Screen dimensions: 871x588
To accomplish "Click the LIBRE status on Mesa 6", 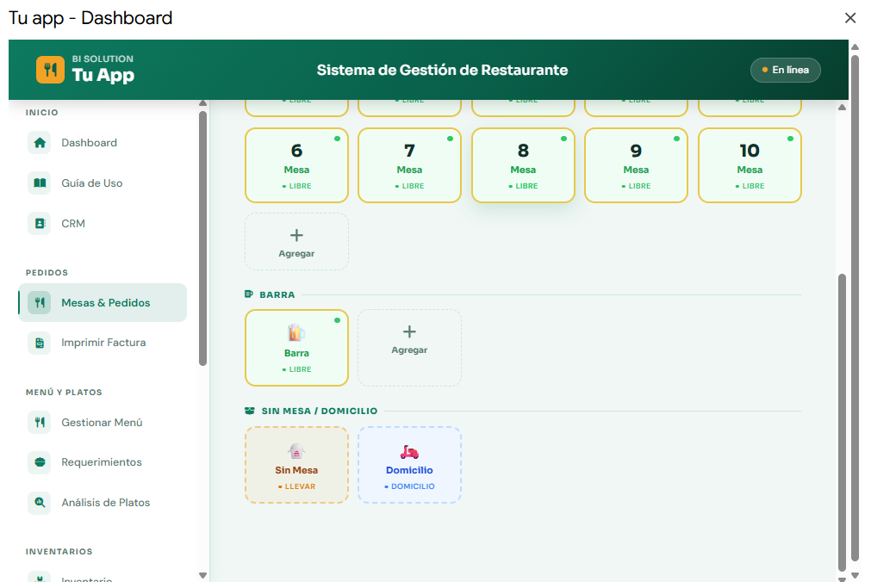I will (296, 186).
